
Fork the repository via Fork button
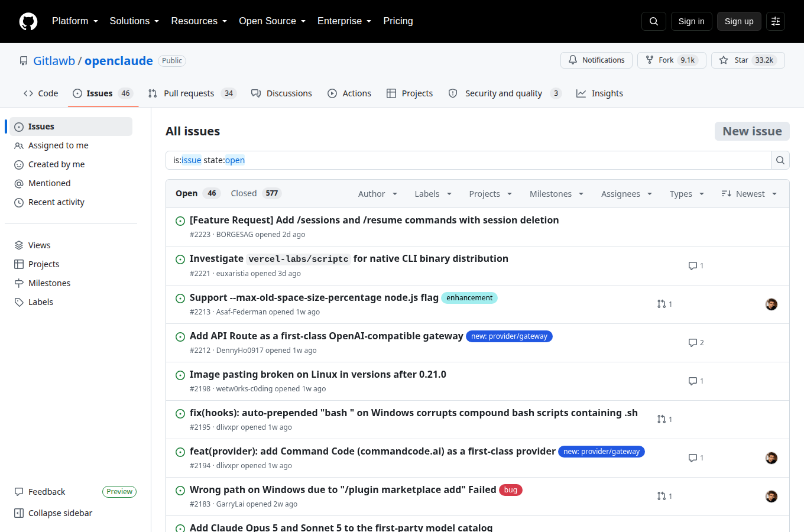click(x=672, y=60)
